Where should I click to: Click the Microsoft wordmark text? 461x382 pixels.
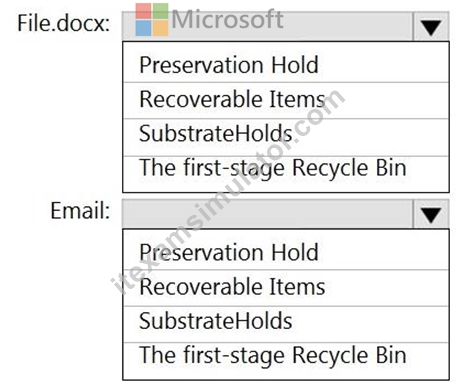pos(227,19)
